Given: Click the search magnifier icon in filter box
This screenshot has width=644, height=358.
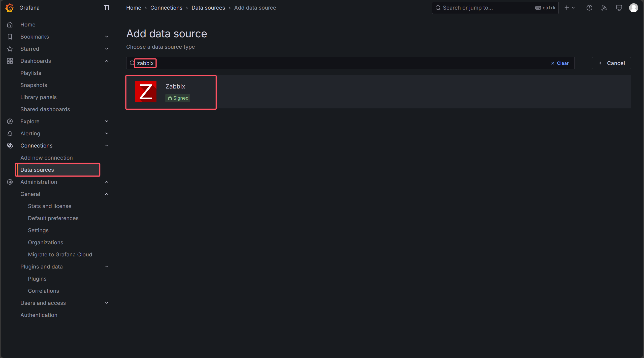Looking at the screenshot, I should [132, 63].
